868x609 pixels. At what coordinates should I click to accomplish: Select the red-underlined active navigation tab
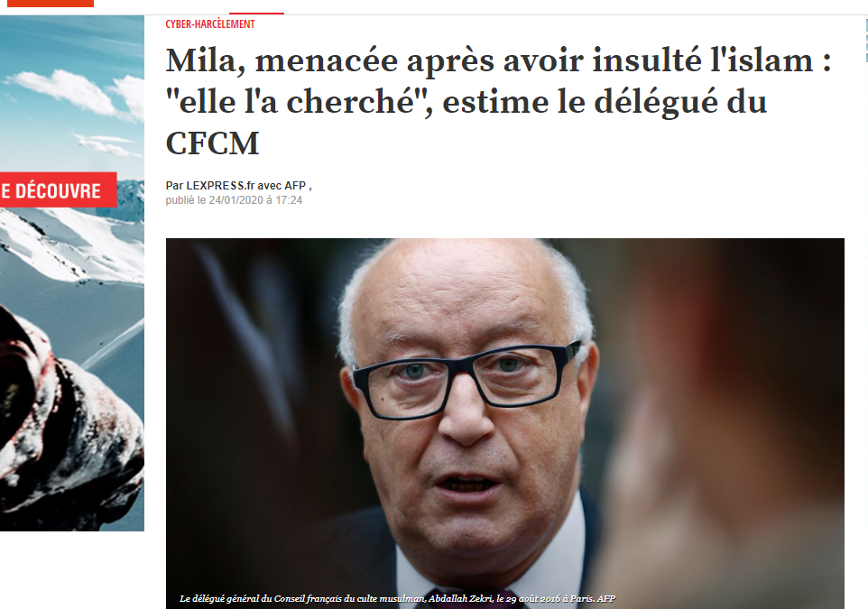[256, 8]
